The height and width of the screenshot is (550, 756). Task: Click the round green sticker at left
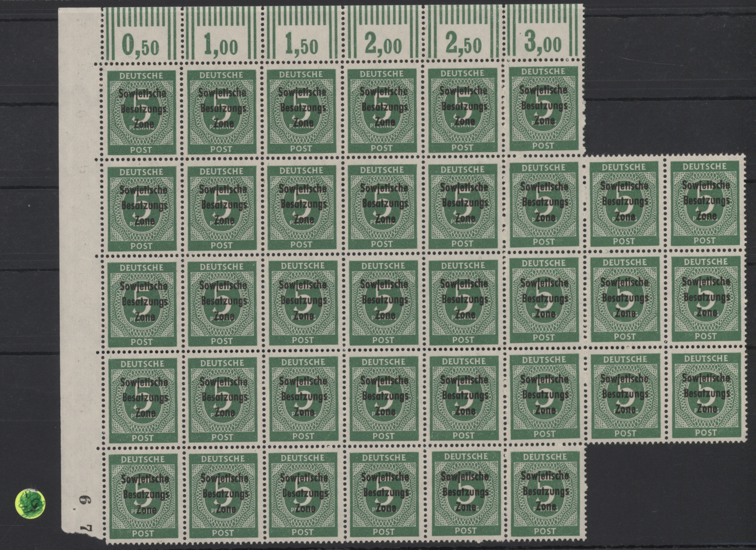point(31,504)
